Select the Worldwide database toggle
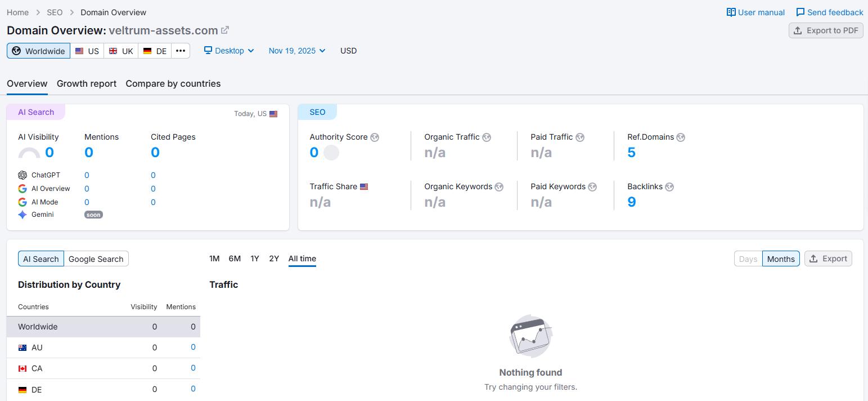868x401 pixels. click(38, 51)
